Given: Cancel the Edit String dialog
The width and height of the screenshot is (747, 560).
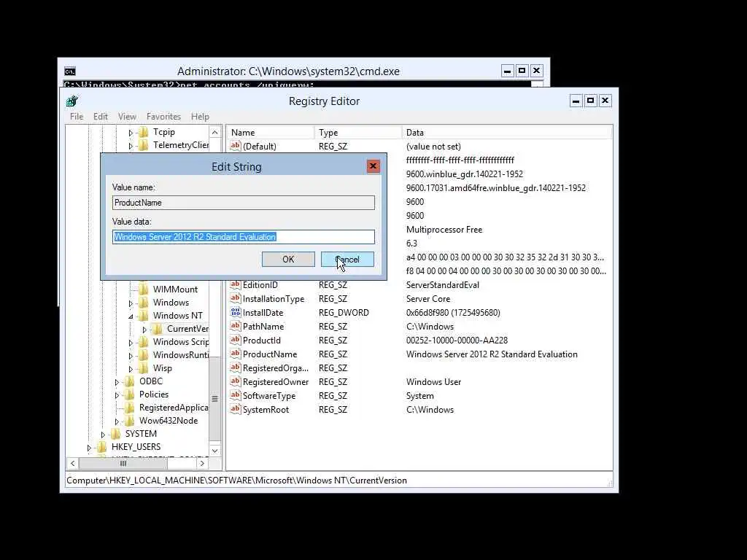Looking at the screenshot, I should point(347,259).
